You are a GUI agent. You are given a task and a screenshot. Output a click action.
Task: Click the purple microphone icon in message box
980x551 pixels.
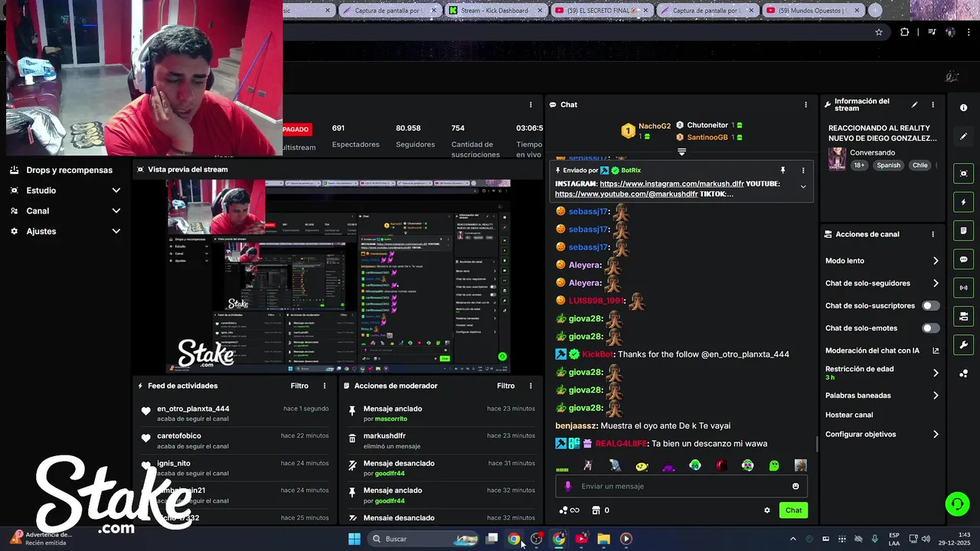567,486
